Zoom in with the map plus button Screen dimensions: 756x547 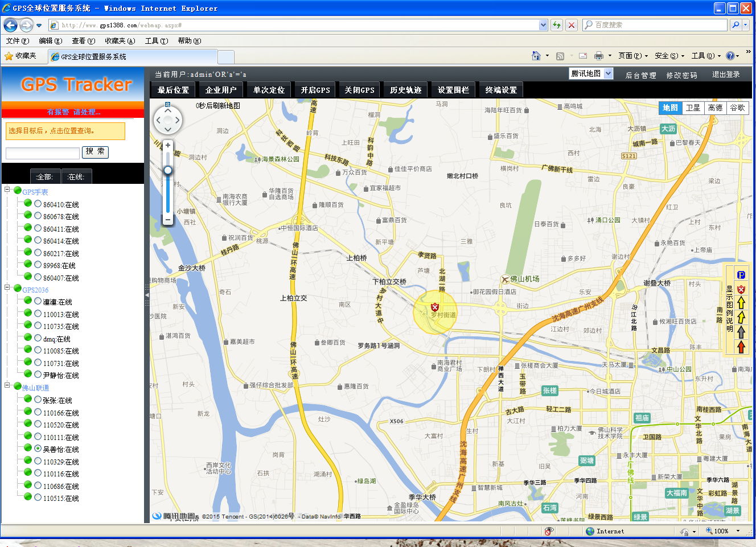[x=168, y=146]
